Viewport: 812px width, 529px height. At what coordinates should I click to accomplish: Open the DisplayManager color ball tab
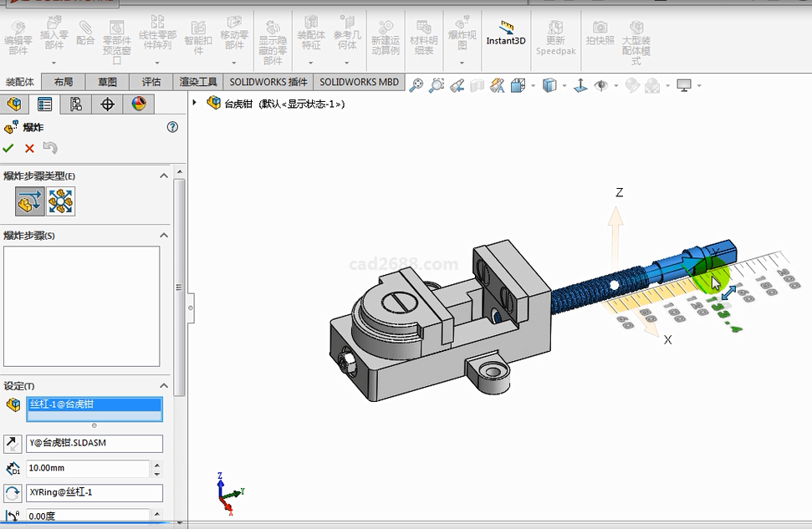click(x=139, y=104)
